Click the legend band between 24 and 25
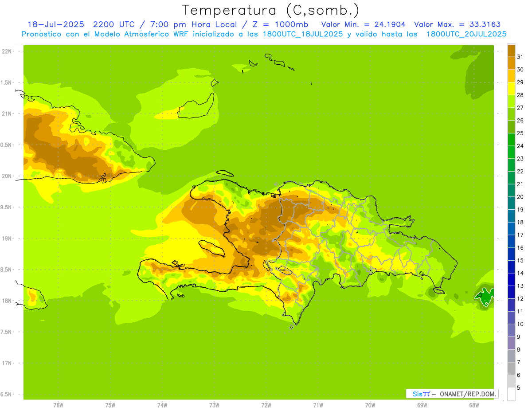 click(511, 139)
